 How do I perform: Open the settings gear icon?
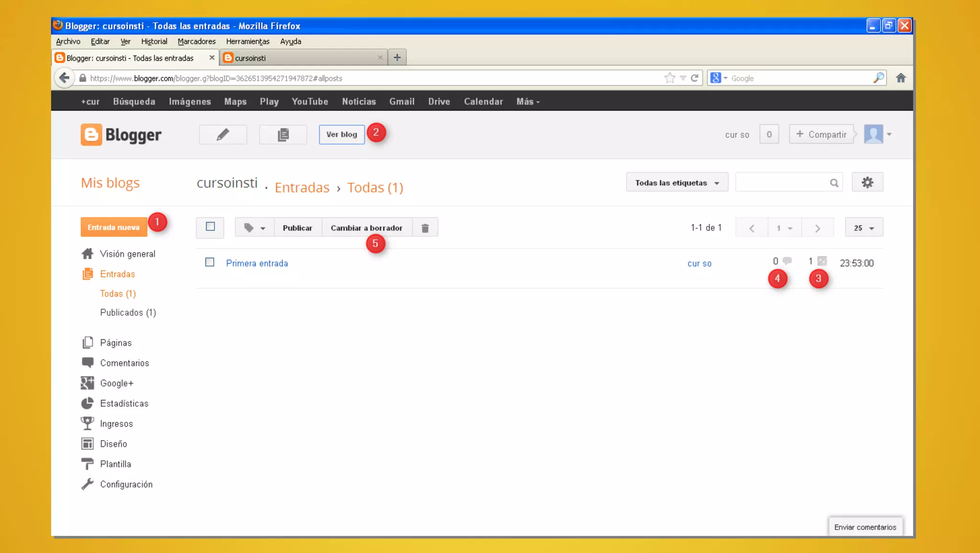tap(867, 182)
